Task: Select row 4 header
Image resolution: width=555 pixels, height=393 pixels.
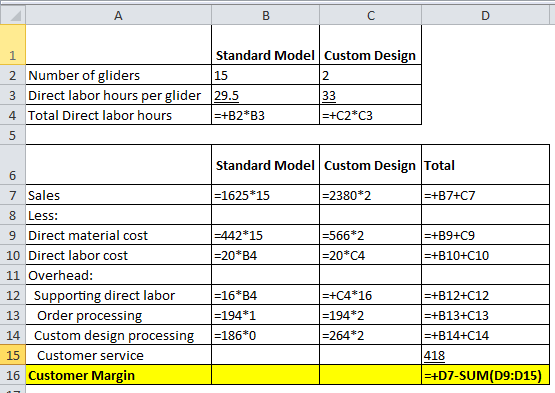Action: (13, 115)
